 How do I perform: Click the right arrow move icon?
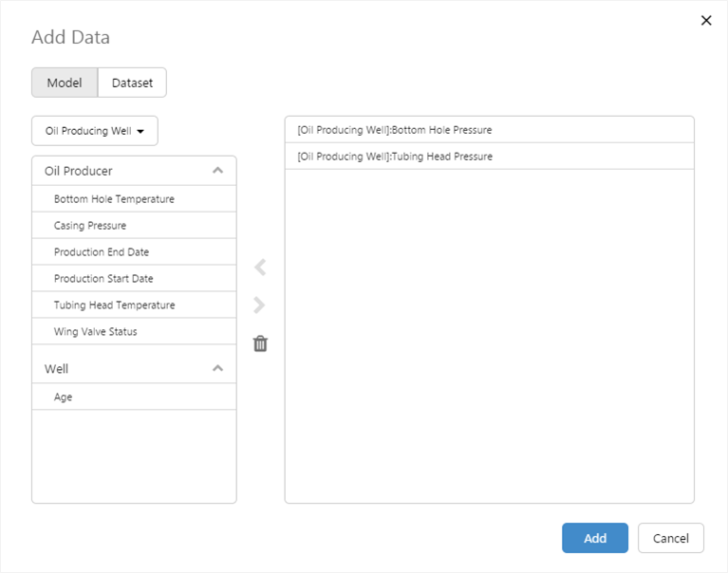(x=260, y=305)
